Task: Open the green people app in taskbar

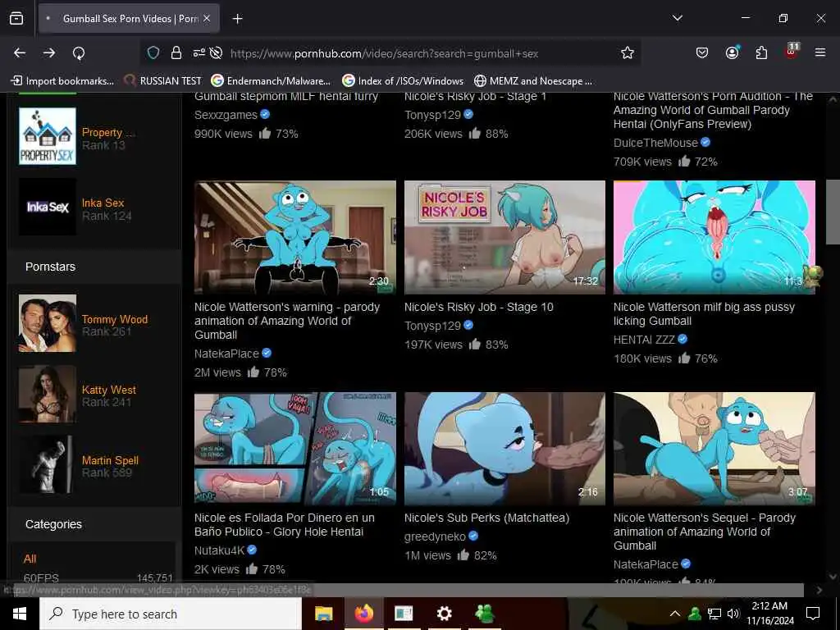Action: click(x=484, y=614)
